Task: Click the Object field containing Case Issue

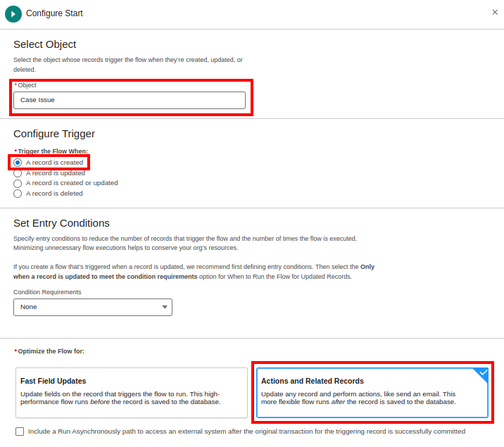Action: [x=130, y=100]
